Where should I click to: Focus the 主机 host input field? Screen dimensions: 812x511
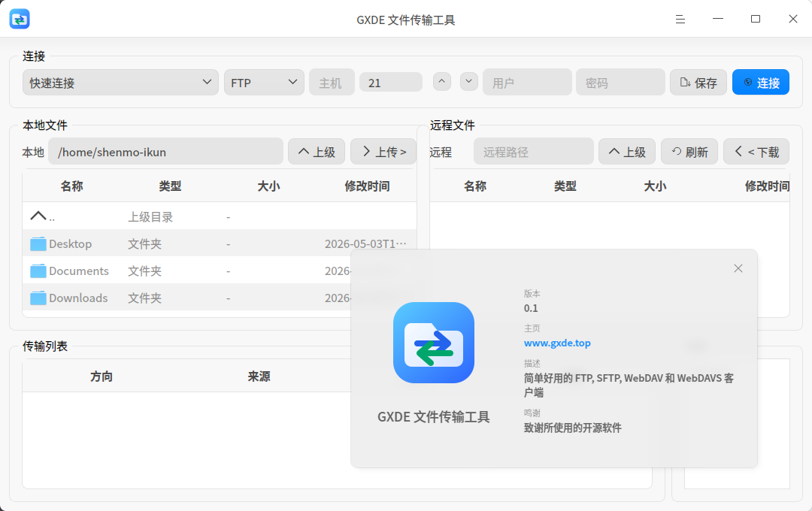click(x=332, y=83)
